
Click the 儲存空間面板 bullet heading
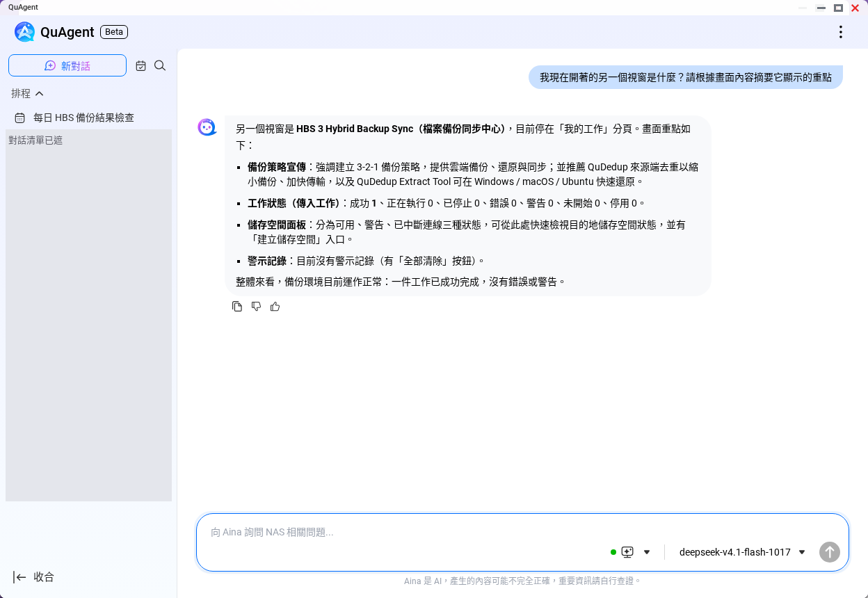276,225
